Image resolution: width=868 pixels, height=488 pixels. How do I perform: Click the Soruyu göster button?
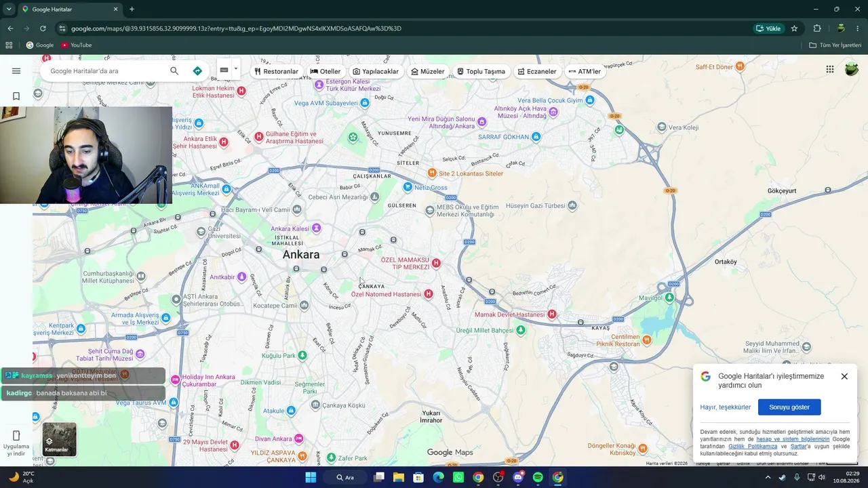pos(789,407)
